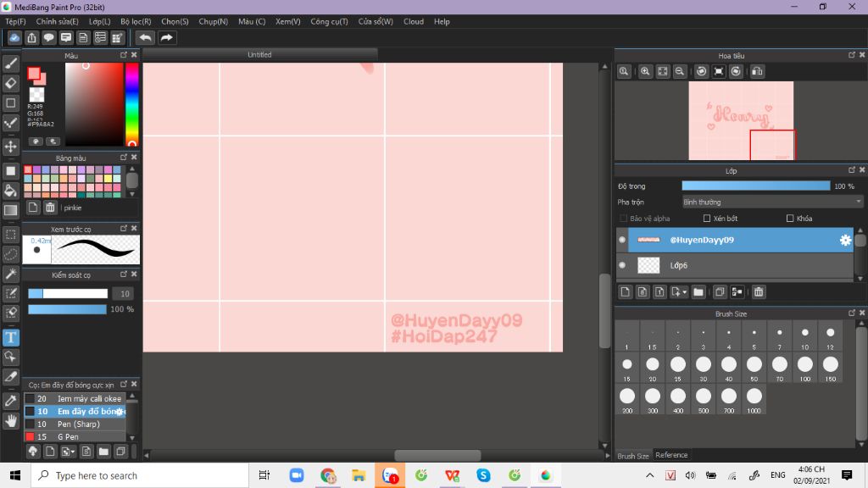Click the Undo arrow in toolbar
Screen dimensions: 868x488
click(146, 37)
